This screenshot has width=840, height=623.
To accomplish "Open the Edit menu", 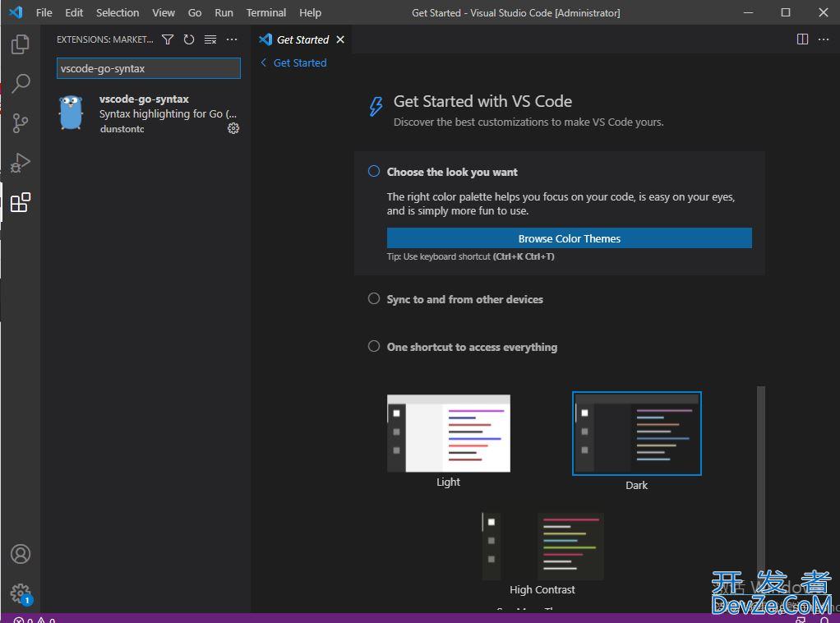I will (x=74, y=12).
